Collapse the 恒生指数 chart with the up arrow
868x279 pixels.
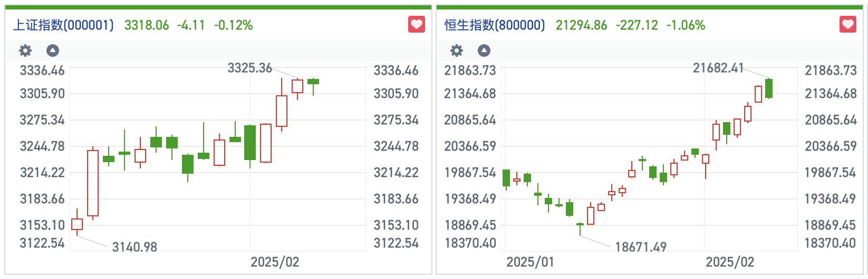[484, 51]
